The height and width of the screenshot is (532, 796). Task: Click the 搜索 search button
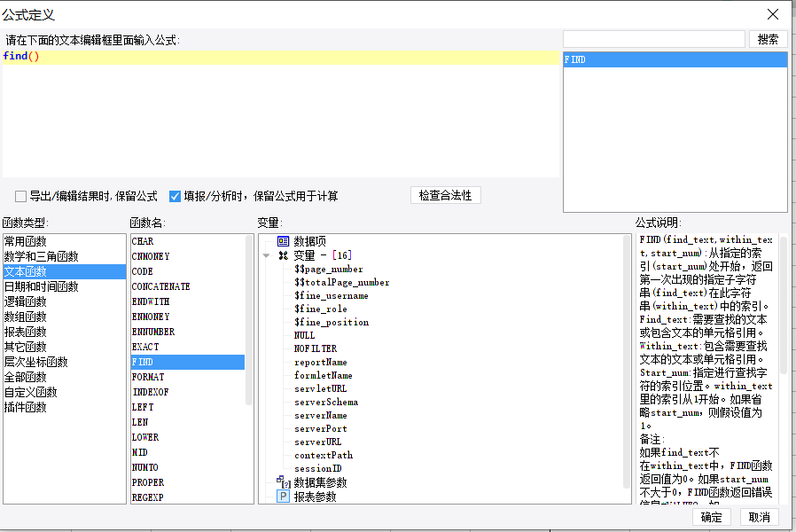[x=769, y=40]
